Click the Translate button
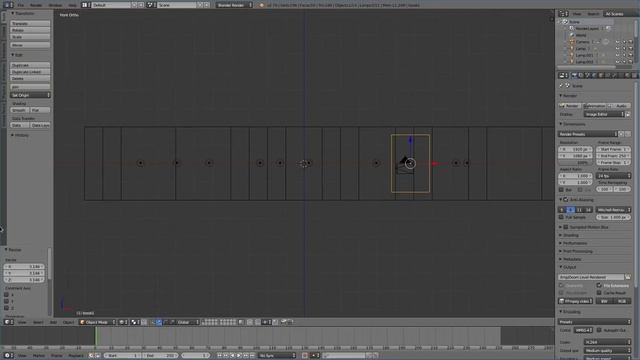Screen dimensions: 640x360 [x=30, y=24]
